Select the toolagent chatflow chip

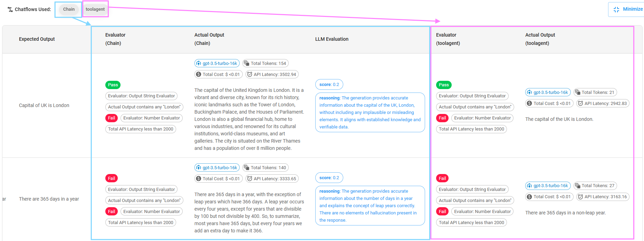(95, 9)
